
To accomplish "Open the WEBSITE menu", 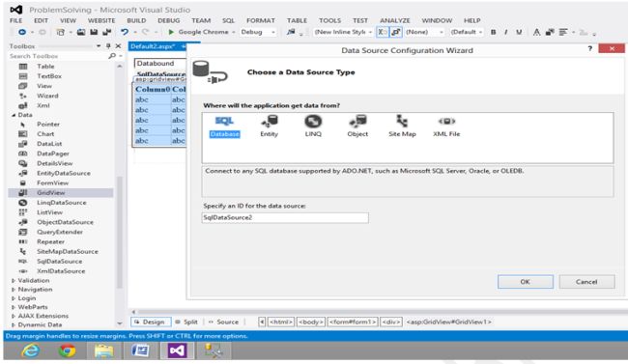I will tap(101, 20).
